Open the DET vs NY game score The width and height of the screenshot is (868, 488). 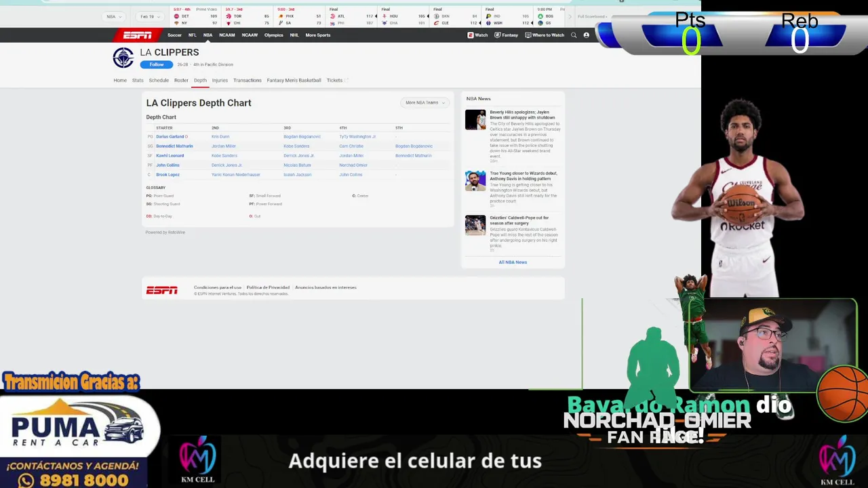point(195,16)
